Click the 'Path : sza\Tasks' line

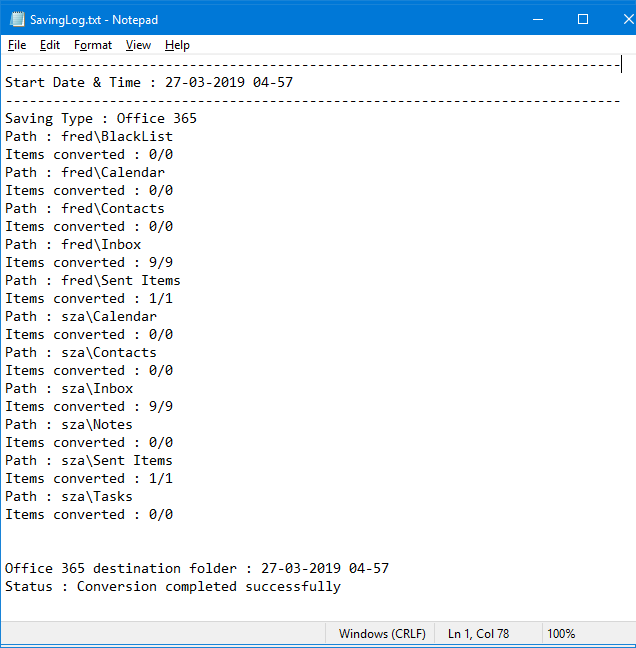coord(69,496)
